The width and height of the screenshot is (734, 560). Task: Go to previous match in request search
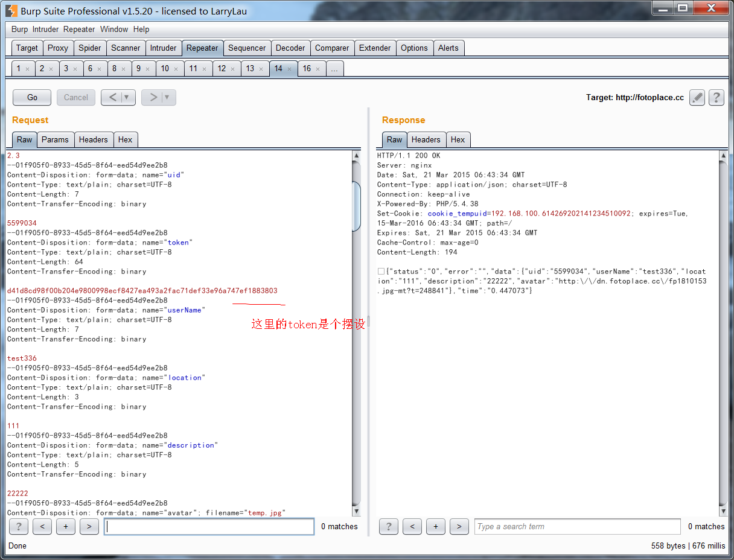coord(42,527)
